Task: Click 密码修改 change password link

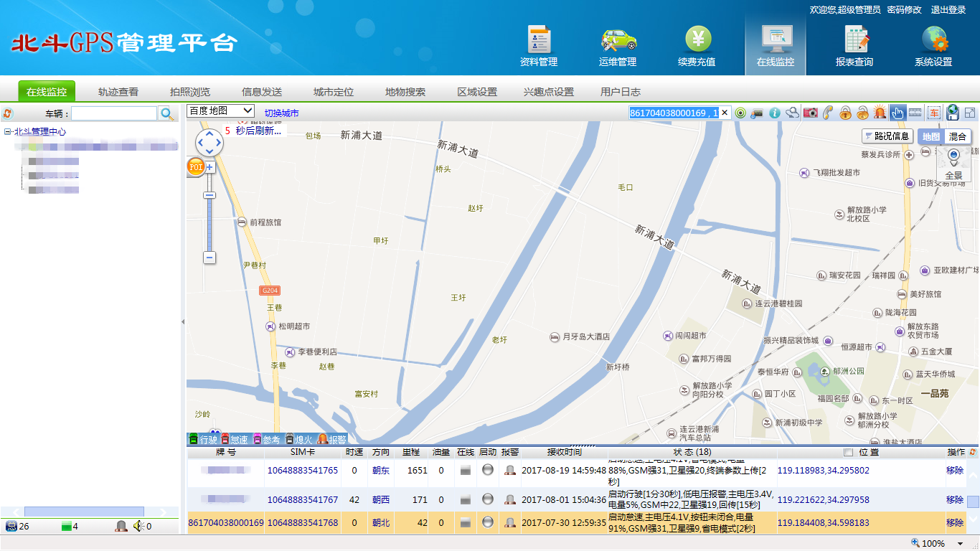Action: click(904, 10)
